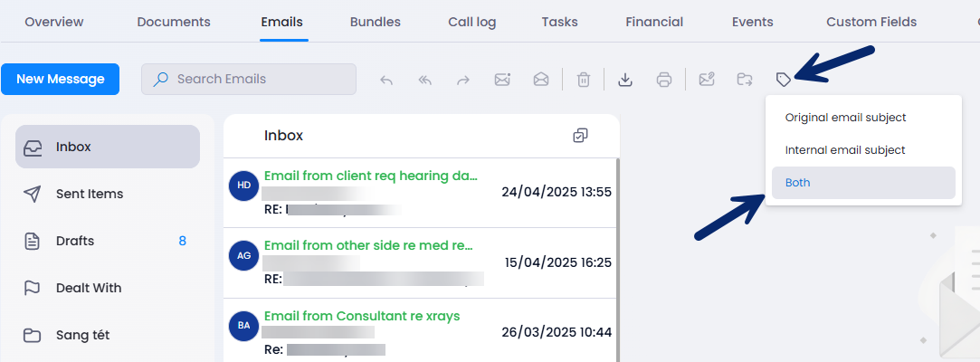Click the printer icon
The height and width of the screenshot is (362, 980).
[x=664, y=80]
